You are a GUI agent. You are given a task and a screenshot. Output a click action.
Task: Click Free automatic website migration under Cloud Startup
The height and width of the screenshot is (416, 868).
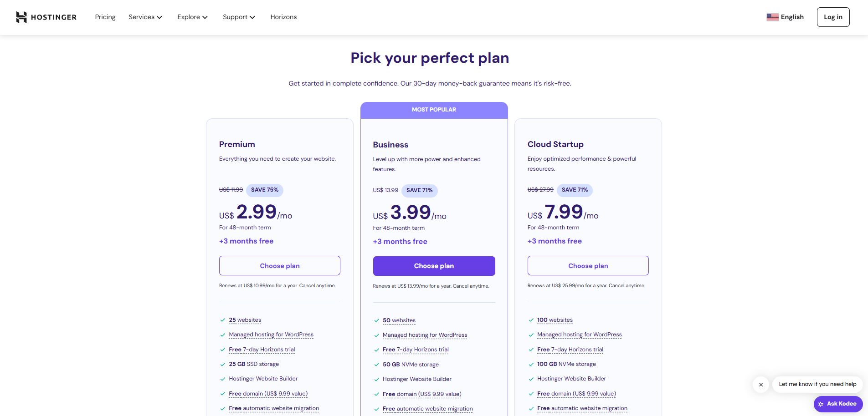click(x=582, y=408)
